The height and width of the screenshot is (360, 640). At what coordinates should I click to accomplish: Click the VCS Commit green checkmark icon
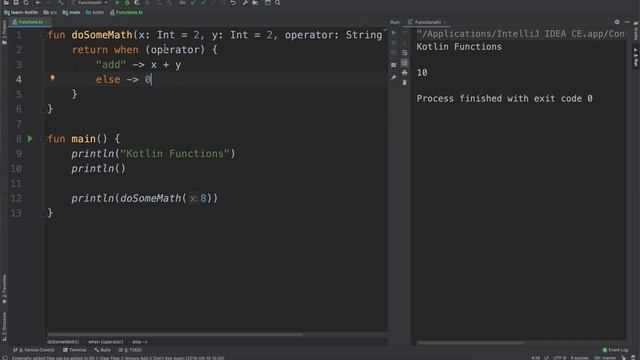(204, 2)
